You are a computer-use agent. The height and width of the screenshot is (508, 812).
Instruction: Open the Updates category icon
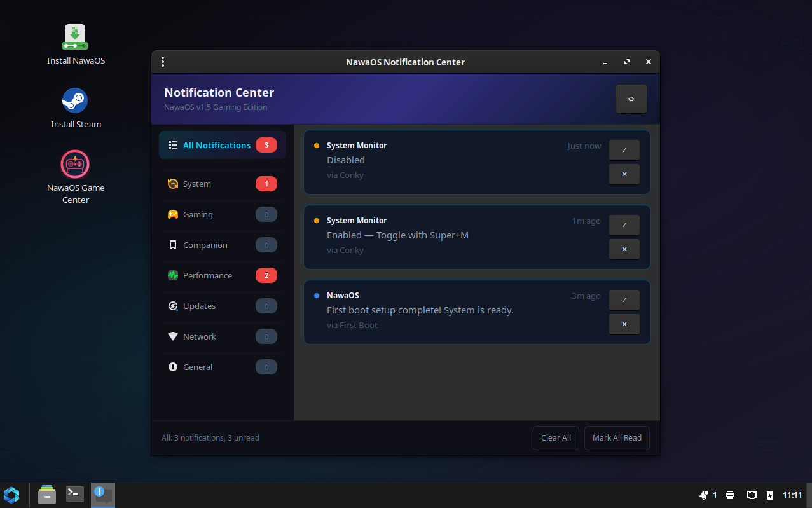coord(173,306)
